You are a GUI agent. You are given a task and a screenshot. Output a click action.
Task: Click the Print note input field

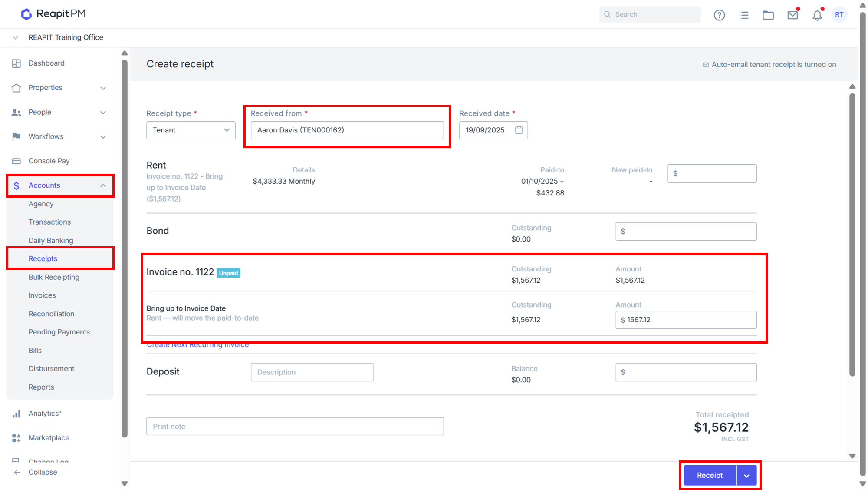pos(295,427)
